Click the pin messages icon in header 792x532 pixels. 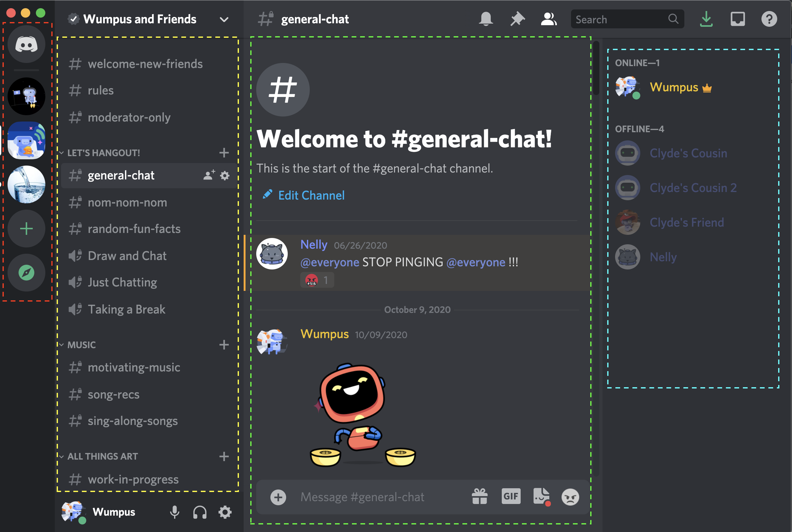515,20
